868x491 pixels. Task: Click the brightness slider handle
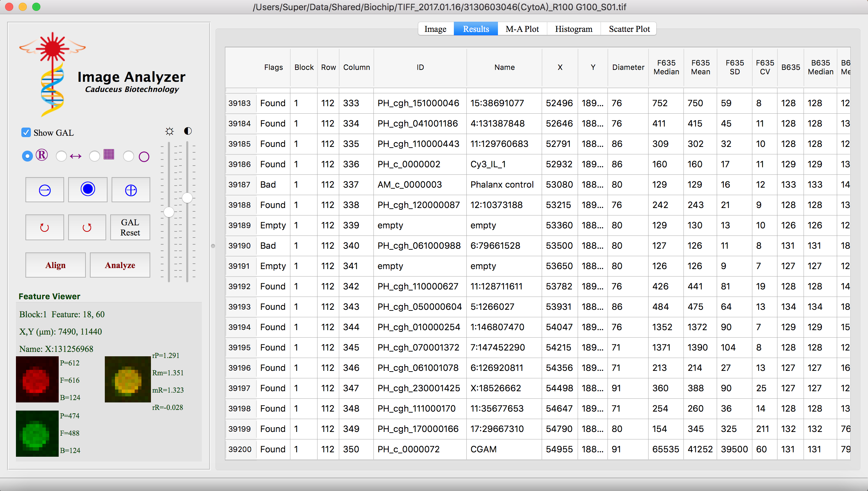(169, 212)
